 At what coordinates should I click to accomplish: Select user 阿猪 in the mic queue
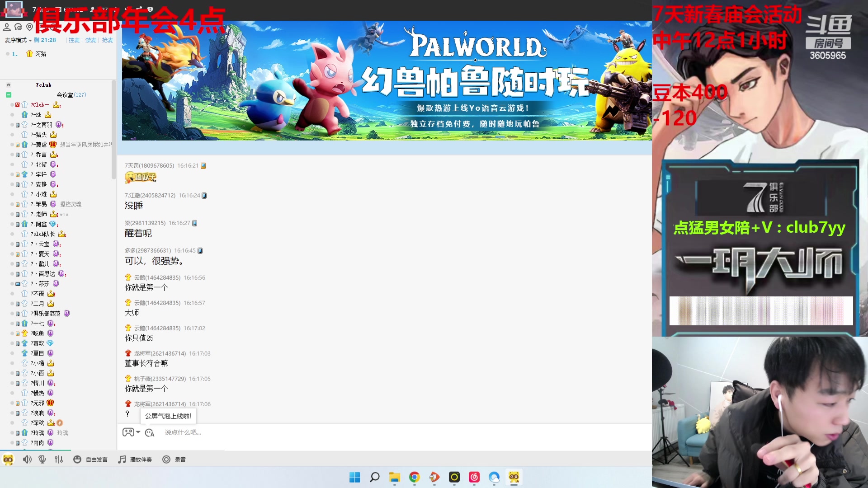click(41, 54)
